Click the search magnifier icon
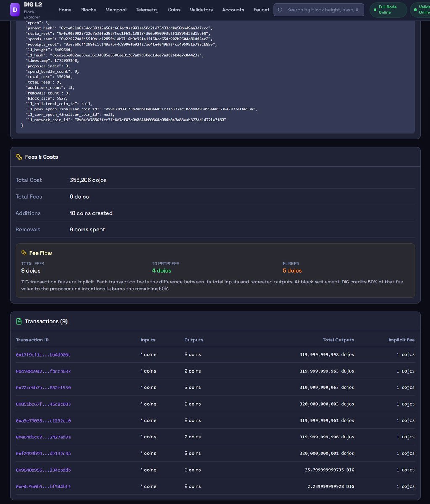 (x=280, y=10)
